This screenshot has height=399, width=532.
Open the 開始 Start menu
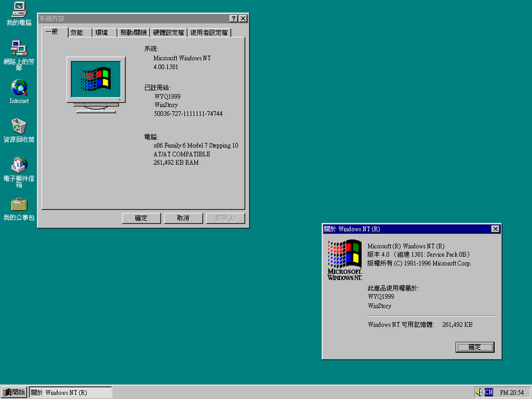(14, 392)
